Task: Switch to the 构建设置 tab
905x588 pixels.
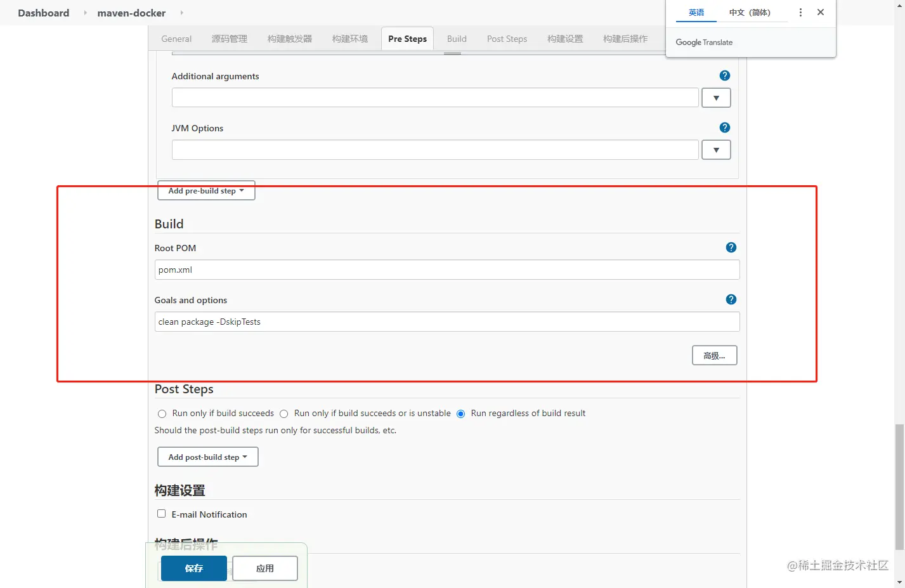Action: click(565, 39)
